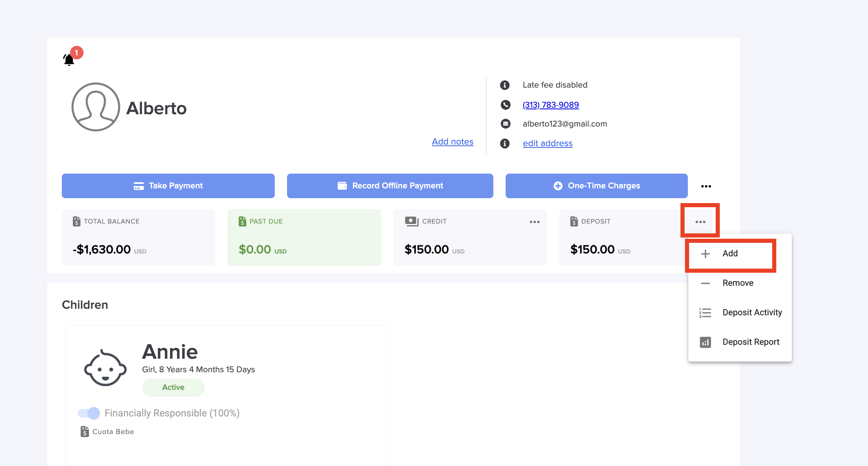Open Deposit Activity menu item
Image resolution: width=868 pixels, height=466 pixels.
(752, 313)
